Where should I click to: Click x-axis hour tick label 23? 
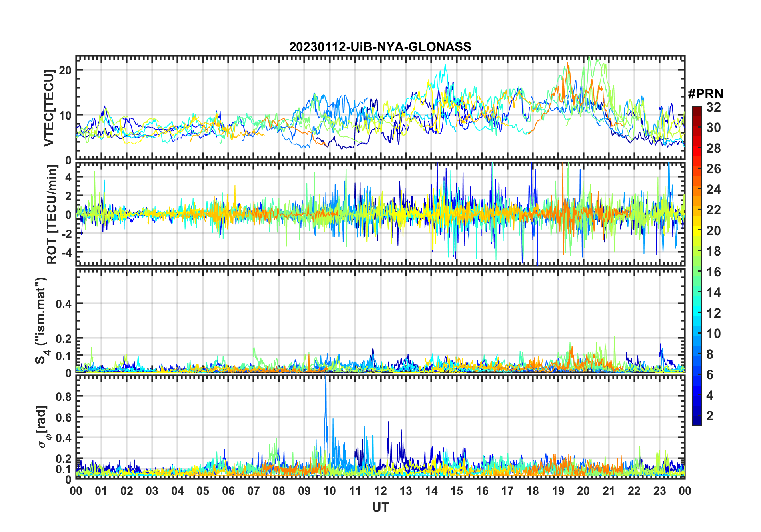[660, 491]
